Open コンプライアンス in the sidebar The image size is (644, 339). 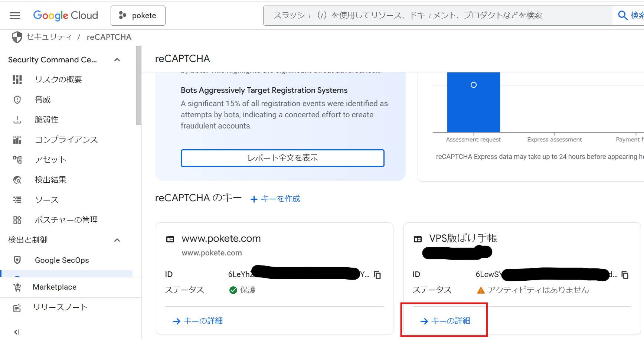click(66, 140)
